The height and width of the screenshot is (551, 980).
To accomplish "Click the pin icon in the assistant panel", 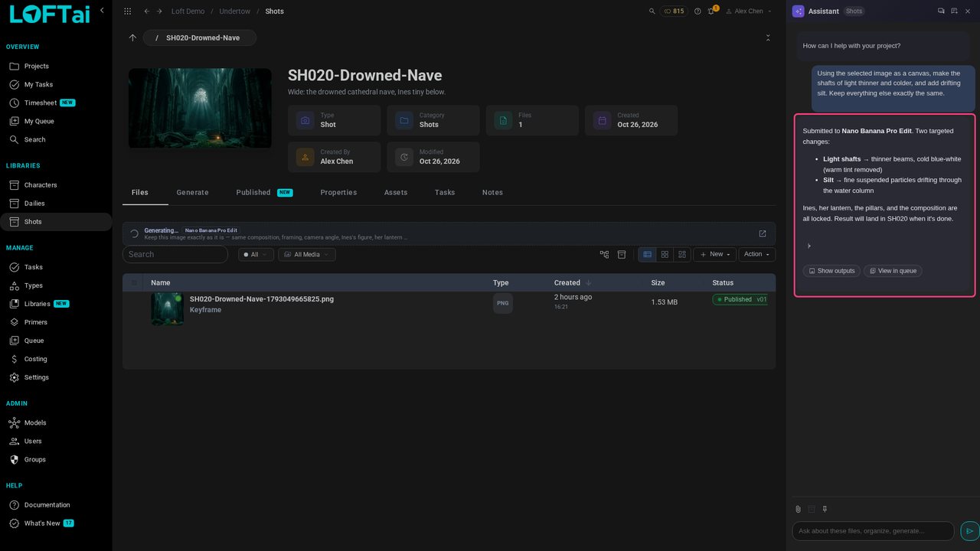I will pyautogui.click(x=825, y=509).
